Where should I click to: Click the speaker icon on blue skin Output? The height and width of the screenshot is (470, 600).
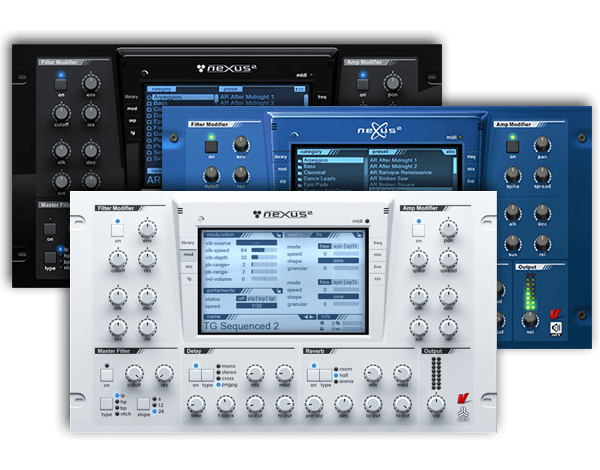tap(556, 328)
